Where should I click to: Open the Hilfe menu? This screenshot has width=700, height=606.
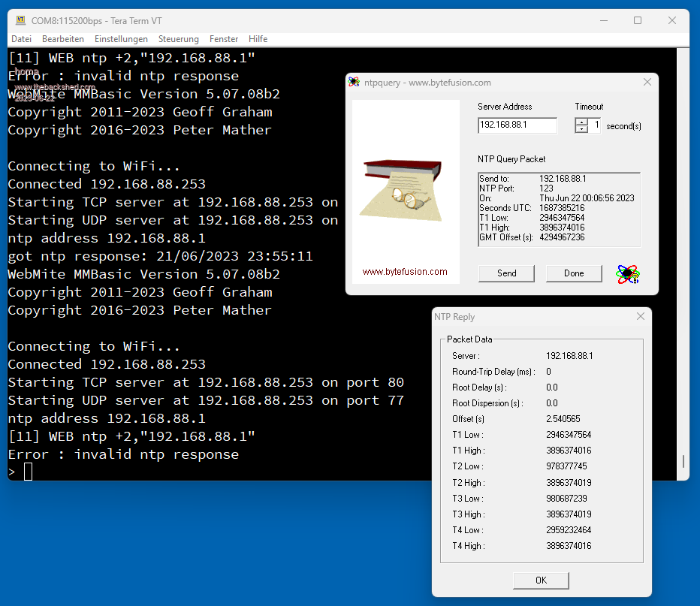click(258, 39)
